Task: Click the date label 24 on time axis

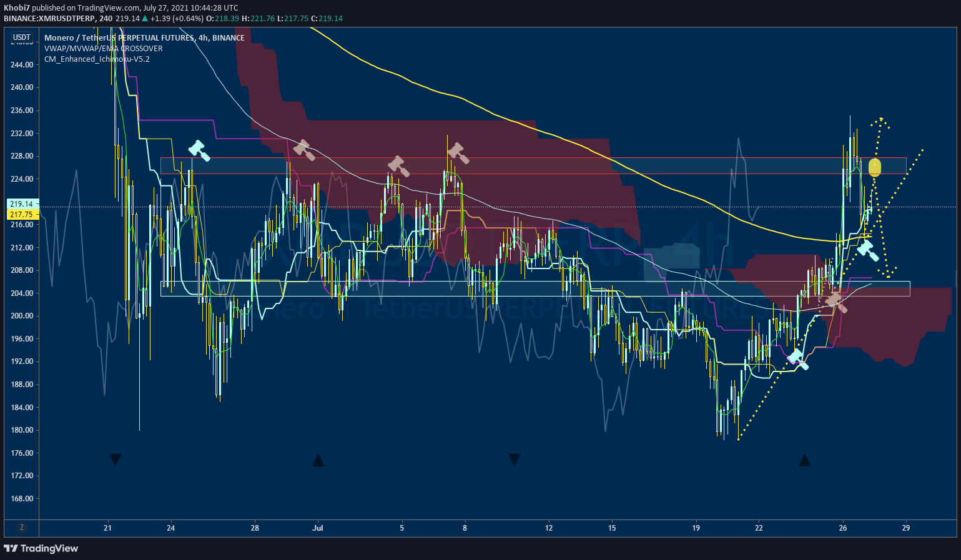Action: click(171, 528)
